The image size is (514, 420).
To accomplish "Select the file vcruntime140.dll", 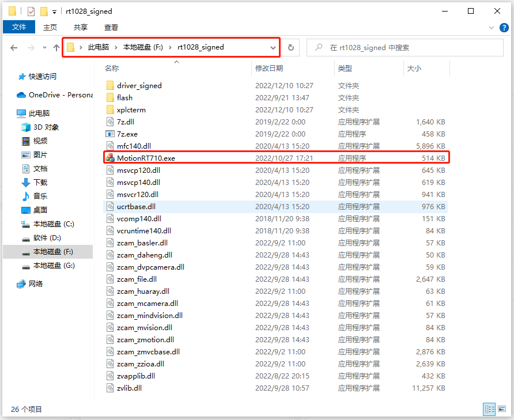I will coord(144,231).
